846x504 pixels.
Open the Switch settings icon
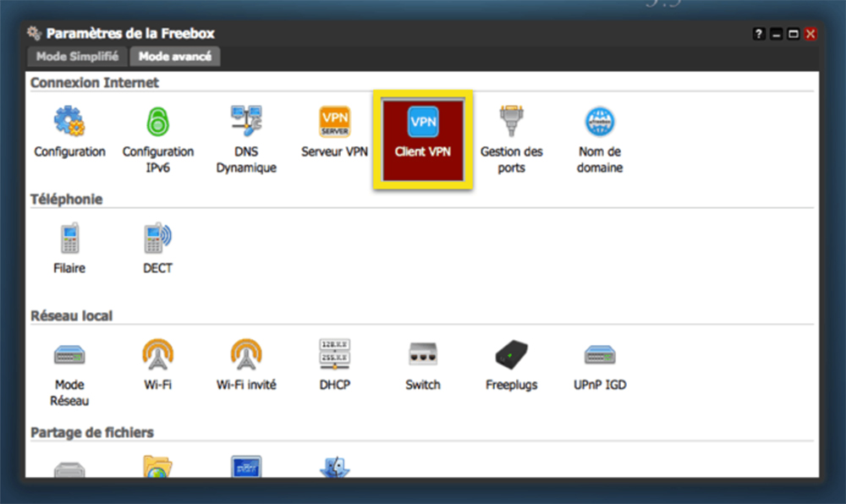423,354
